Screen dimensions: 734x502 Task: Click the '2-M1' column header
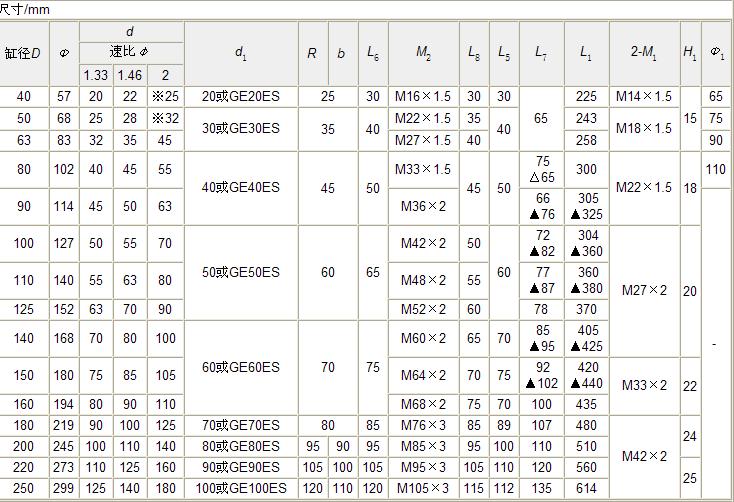[644, 53]
